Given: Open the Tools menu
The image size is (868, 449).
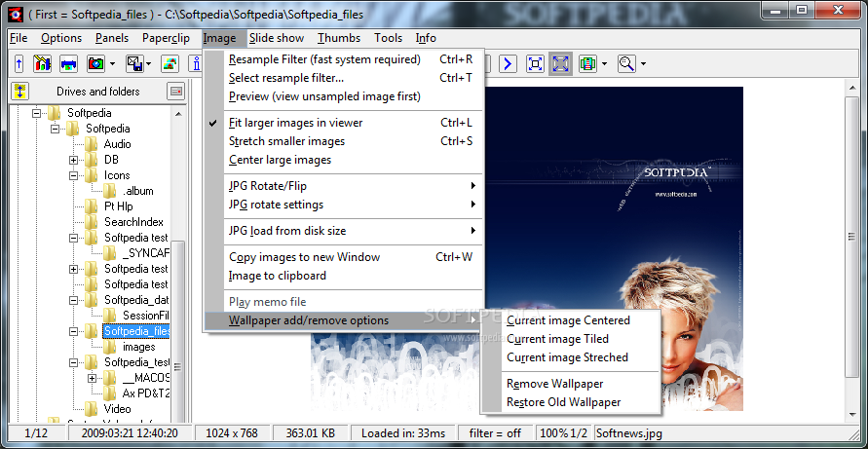Looking at the screenshot, I should point(388,38).
